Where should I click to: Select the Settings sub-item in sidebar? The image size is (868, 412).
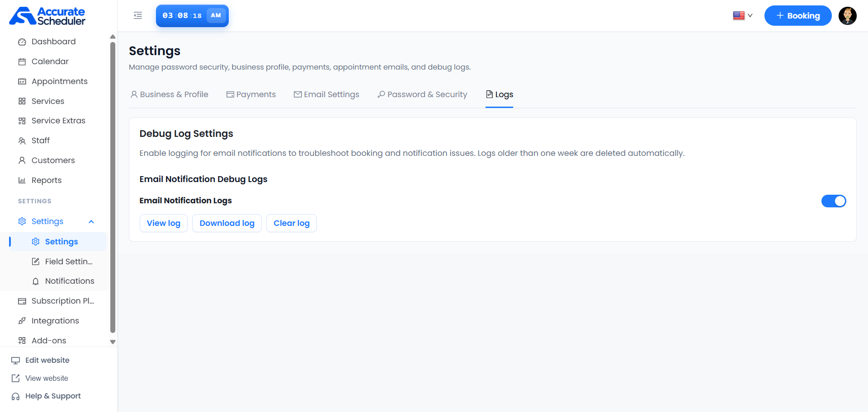[57, 242]
